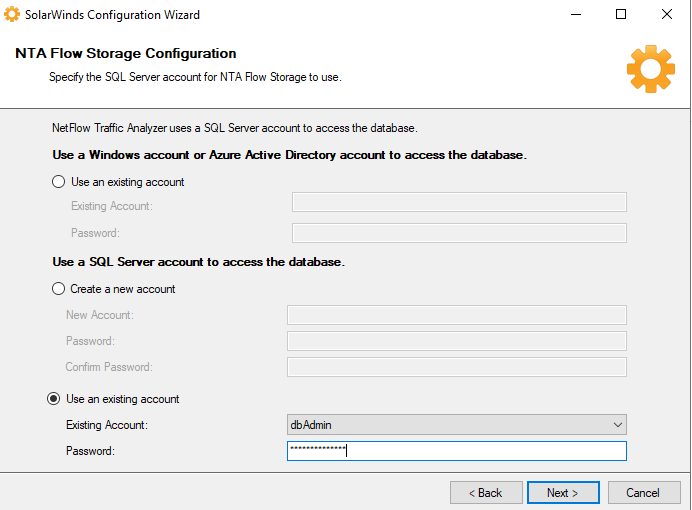Image resolution: width=692 pixels, height=510 pixels.
Task: Click 'NetFlow Traffic Analyzer uses' description text
Action: [235, 128]
